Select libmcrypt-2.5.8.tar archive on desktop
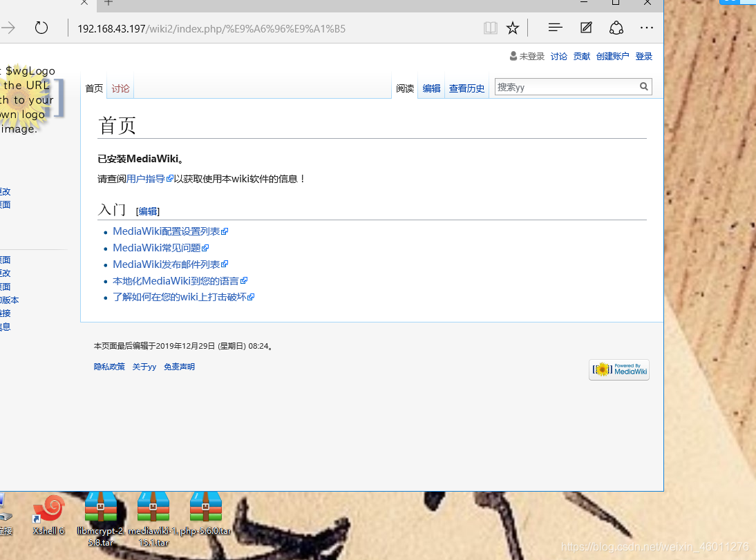Screen dimensions: 756x560 click(101, 519)
